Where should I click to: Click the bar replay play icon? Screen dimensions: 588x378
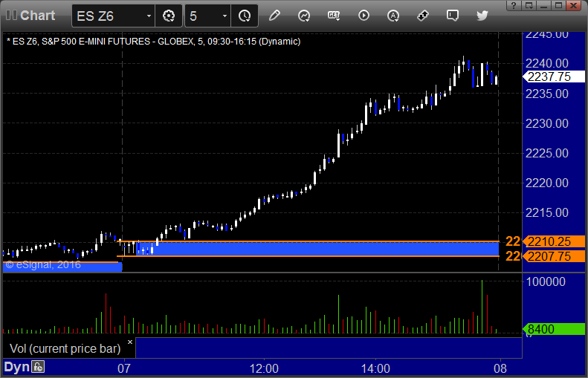pyautogui.click(x=364, y=15)
